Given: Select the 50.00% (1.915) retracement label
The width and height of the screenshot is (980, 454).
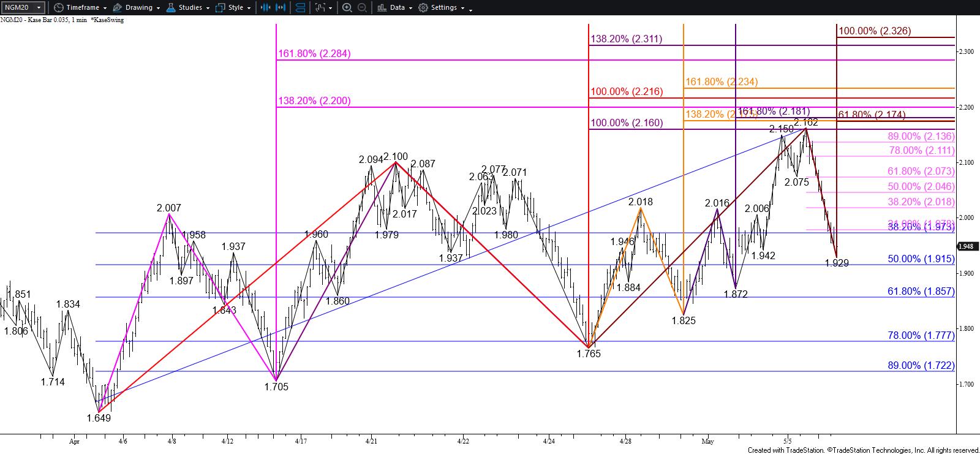Looking at the screenshot, I should point(921,259).
